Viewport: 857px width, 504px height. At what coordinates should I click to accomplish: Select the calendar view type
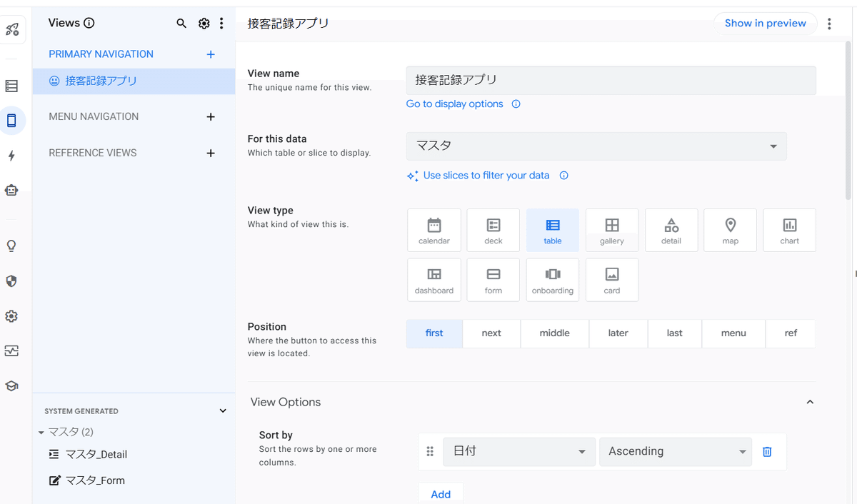[434, 231]
